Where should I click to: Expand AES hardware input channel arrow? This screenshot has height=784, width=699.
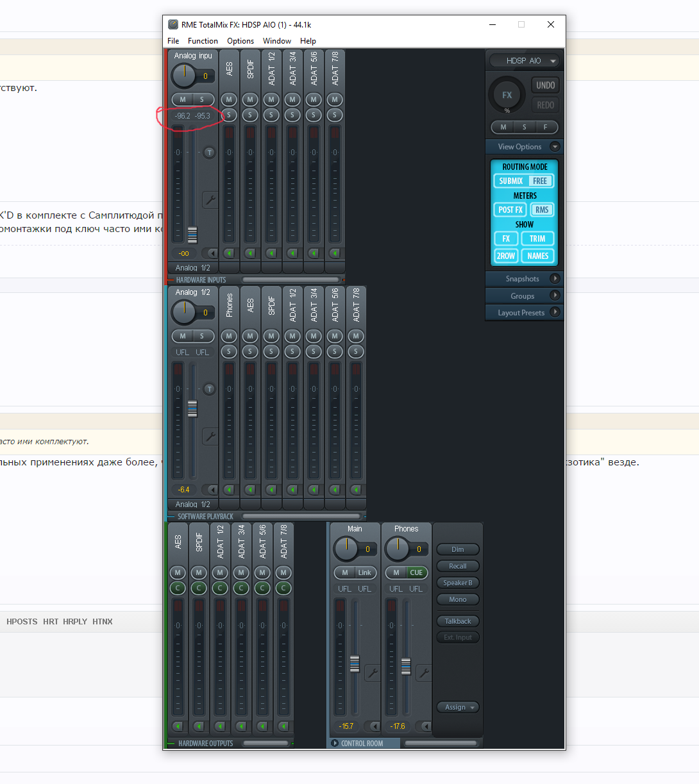click(229, 253)
